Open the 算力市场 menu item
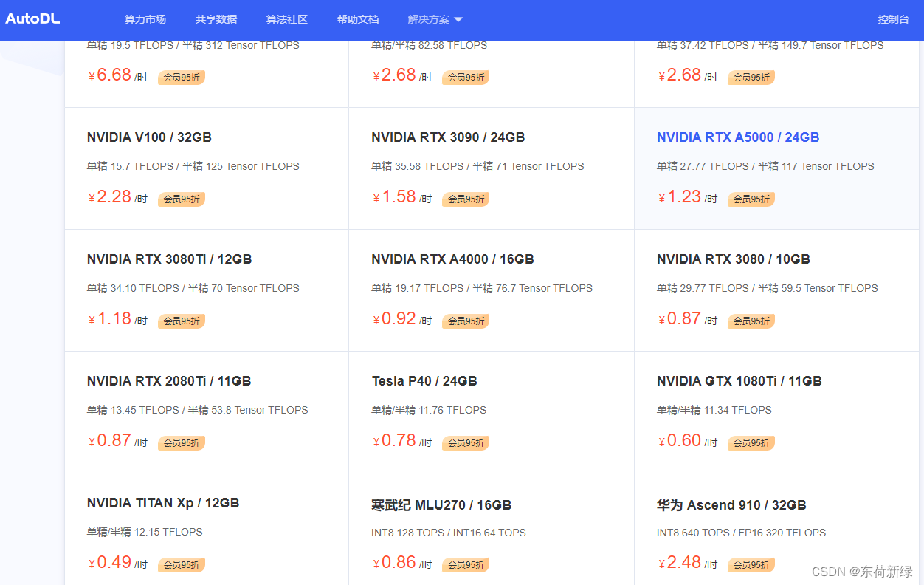The image size is (924, 585). tap(145, 19)
